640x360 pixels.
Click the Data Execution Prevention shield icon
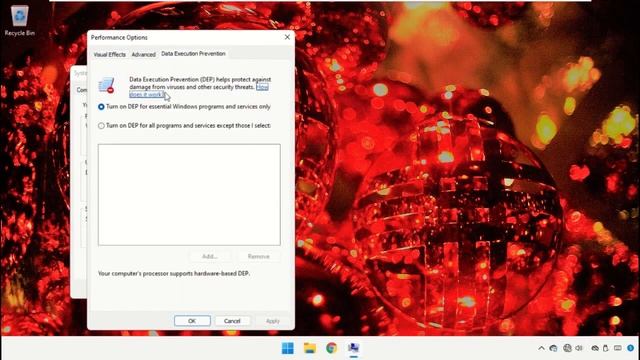coord(107,85)
